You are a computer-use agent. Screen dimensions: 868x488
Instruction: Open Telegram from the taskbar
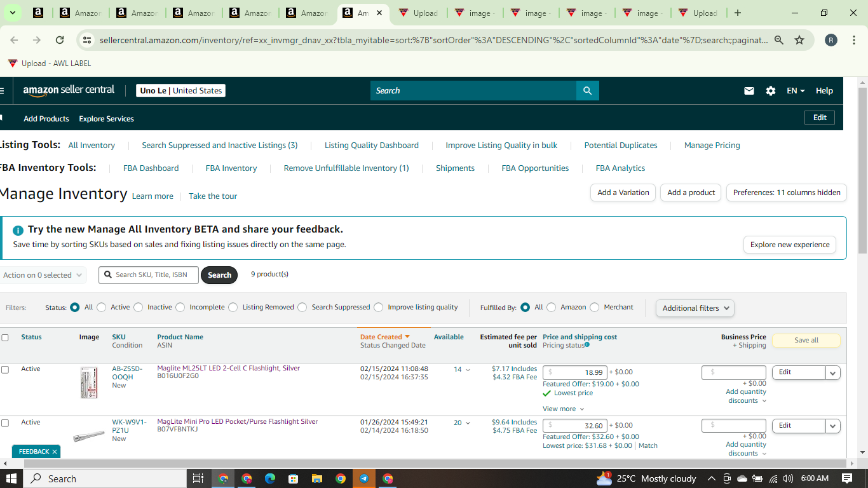[364, 478]
